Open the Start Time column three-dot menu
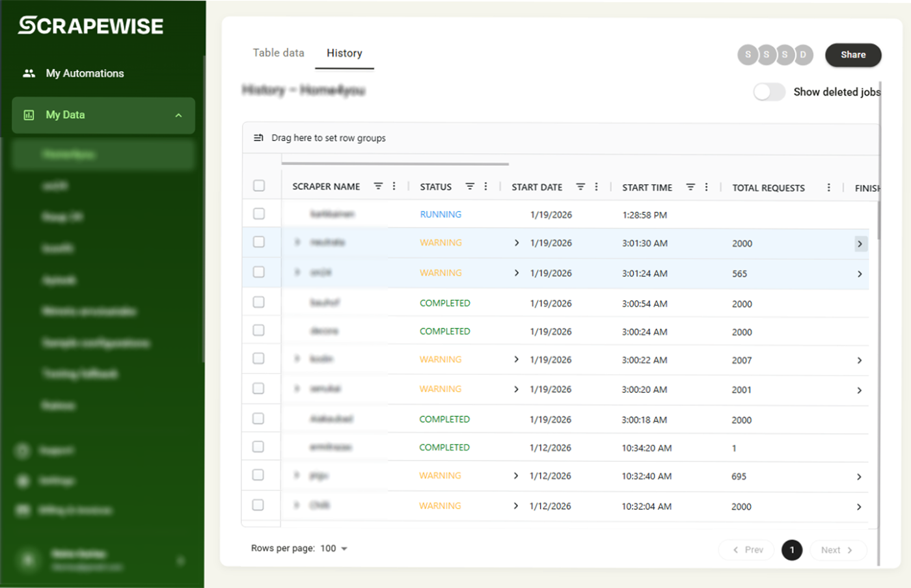The width and height of the screenshot is (911, 588). pos(706,187)
